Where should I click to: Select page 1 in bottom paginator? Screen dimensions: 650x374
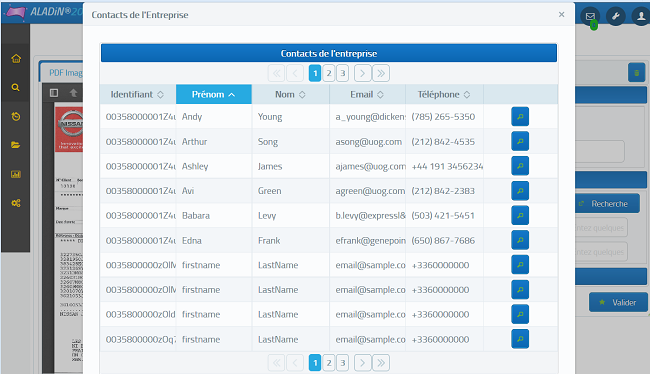(x=315, y=363)
